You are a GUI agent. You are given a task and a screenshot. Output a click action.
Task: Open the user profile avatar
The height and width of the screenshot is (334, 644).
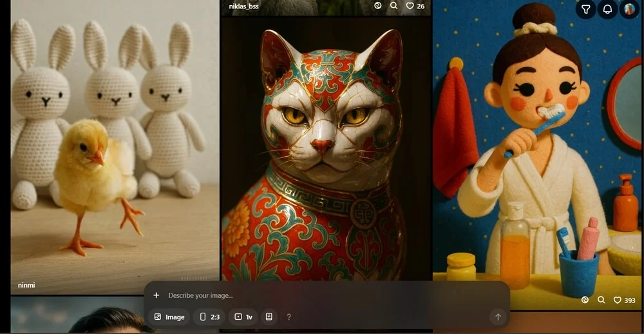(x=629, y=9)
